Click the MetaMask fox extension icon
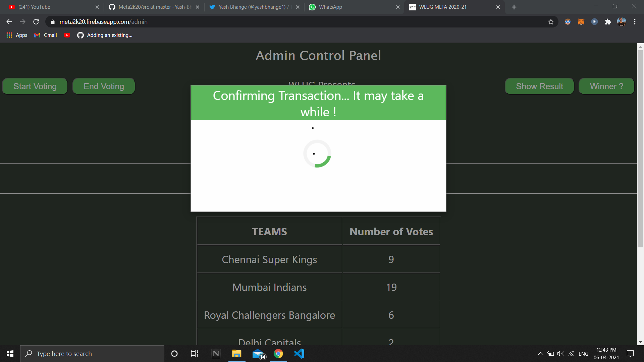Viewport: 644px width, 362px height. (x=581, y=22)
